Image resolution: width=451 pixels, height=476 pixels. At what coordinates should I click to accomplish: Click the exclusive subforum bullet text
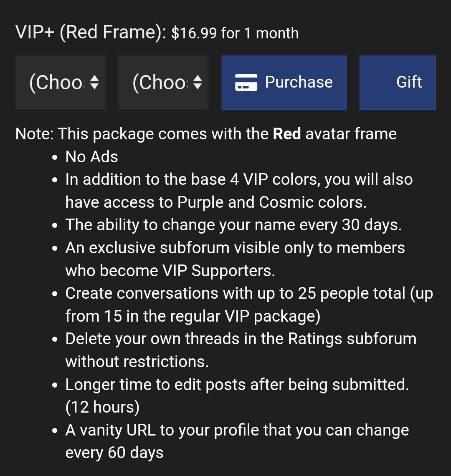[x=234, y=259]
